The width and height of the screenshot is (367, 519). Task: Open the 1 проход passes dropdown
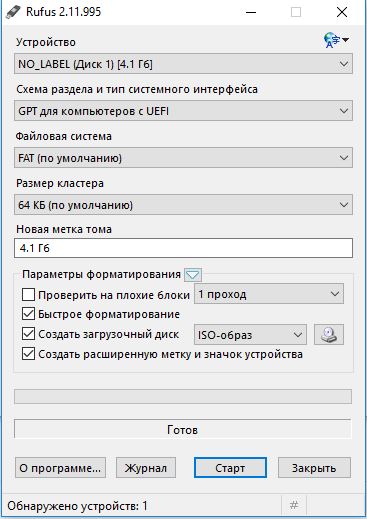269,294
